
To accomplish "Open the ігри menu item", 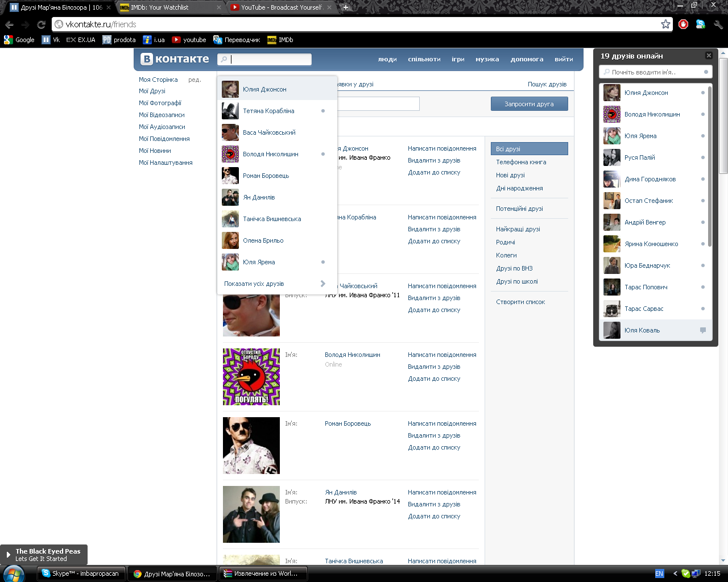I will pos(458,59).
